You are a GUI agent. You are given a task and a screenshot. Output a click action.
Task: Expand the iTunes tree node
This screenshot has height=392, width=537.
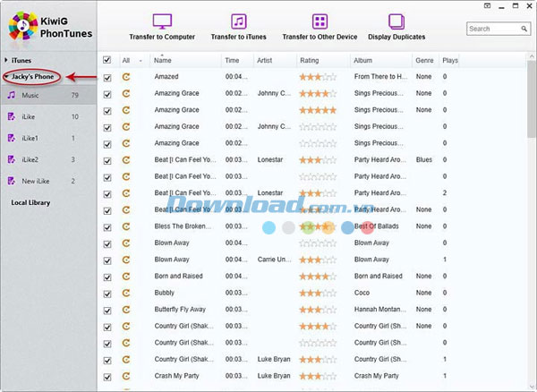pyautogui.click(x=6, y=60)
